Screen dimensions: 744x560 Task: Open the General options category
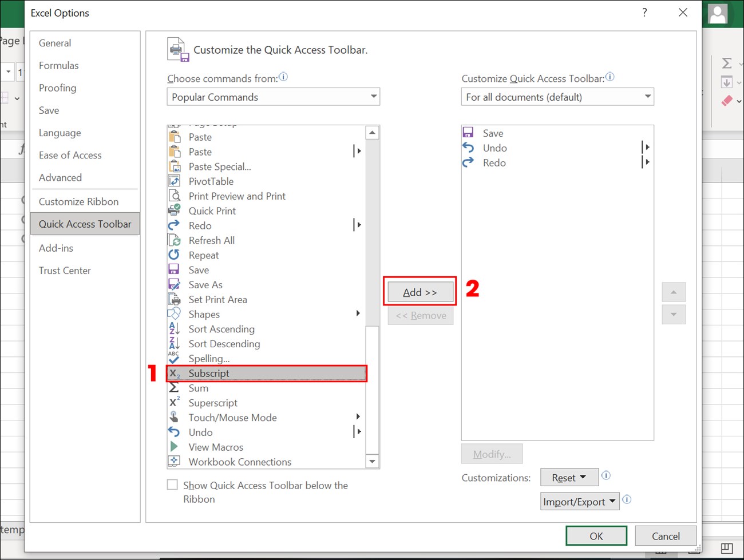tap(55, 43)
